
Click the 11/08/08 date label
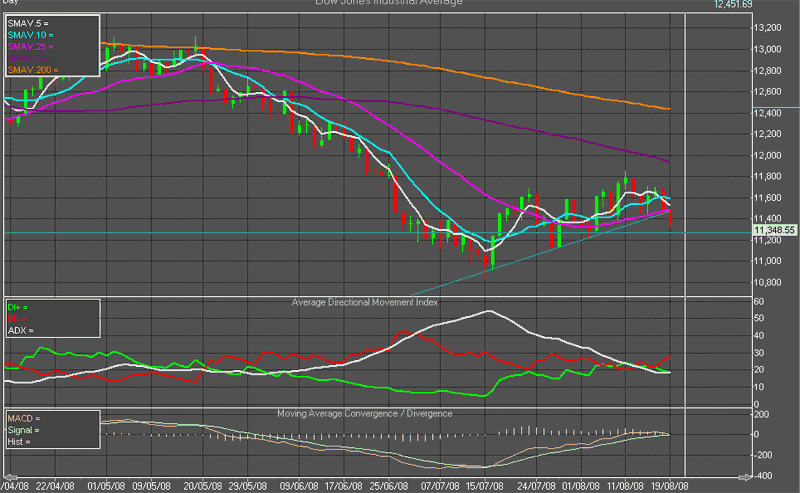625,486
